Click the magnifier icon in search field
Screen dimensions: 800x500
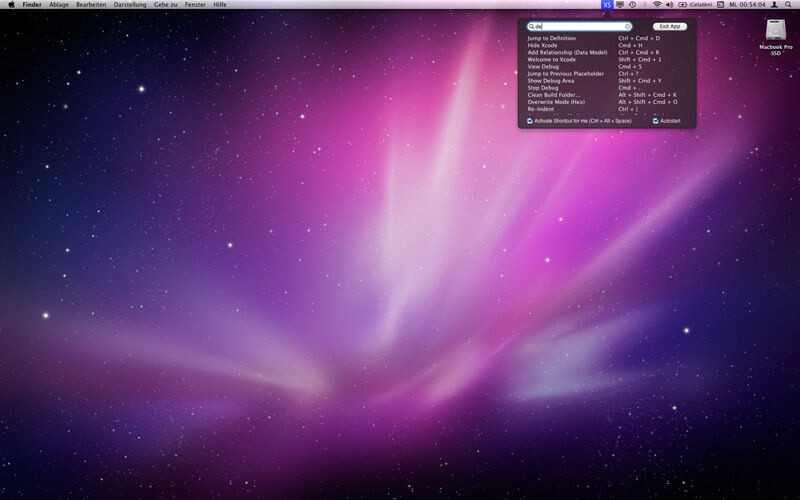pos(532,27)
